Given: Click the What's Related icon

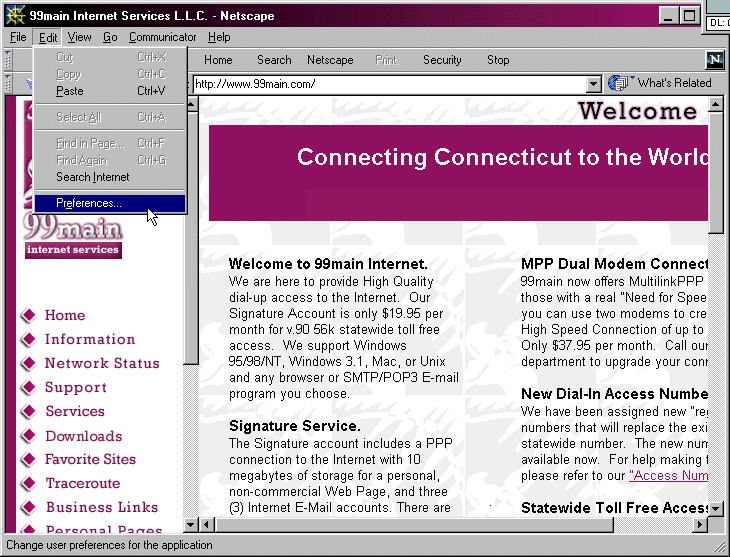Looking at the screenshot, I should (618, 83).
